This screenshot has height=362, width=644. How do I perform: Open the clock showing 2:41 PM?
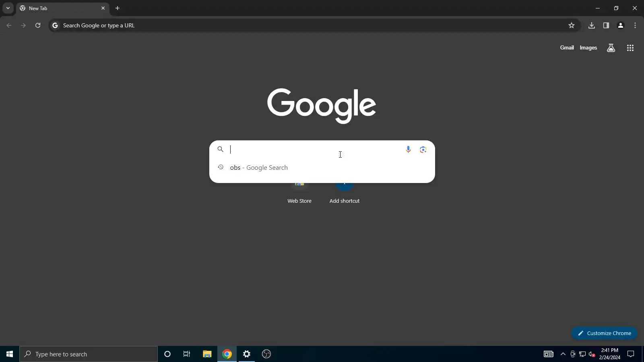tap(610, 354)
